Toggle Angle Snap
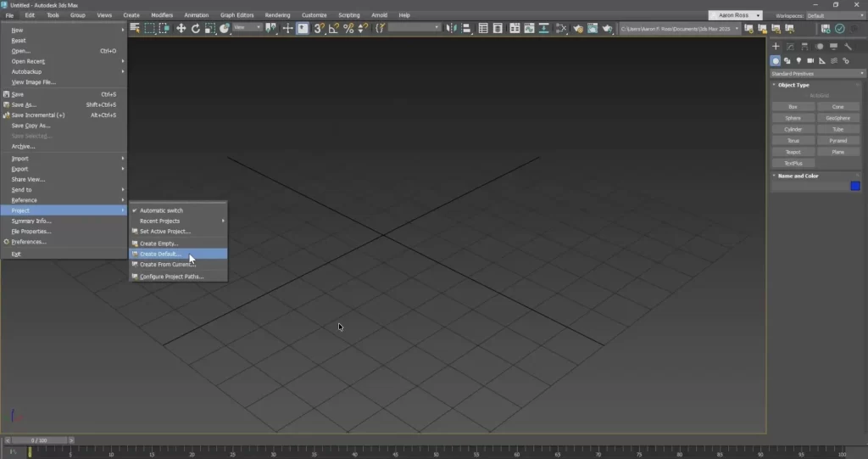 pos(333,28)
